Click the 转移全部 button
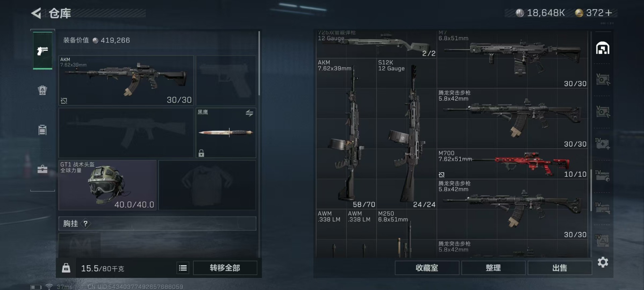This screenshot has height=290, width=644. click(x=225, y=268)
